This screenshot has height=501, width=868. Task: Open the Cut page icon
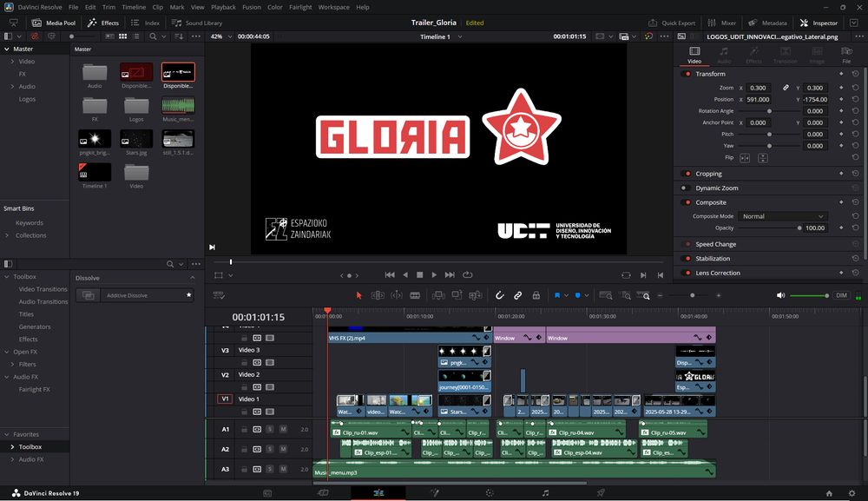coord(323,492)
